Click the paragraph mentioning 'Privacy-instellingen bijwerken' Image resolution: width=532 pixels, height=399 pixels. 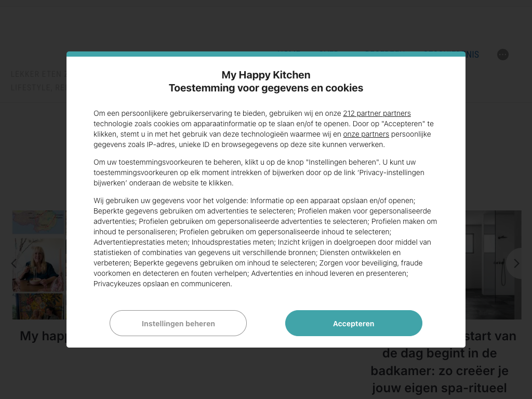point(259,172)
